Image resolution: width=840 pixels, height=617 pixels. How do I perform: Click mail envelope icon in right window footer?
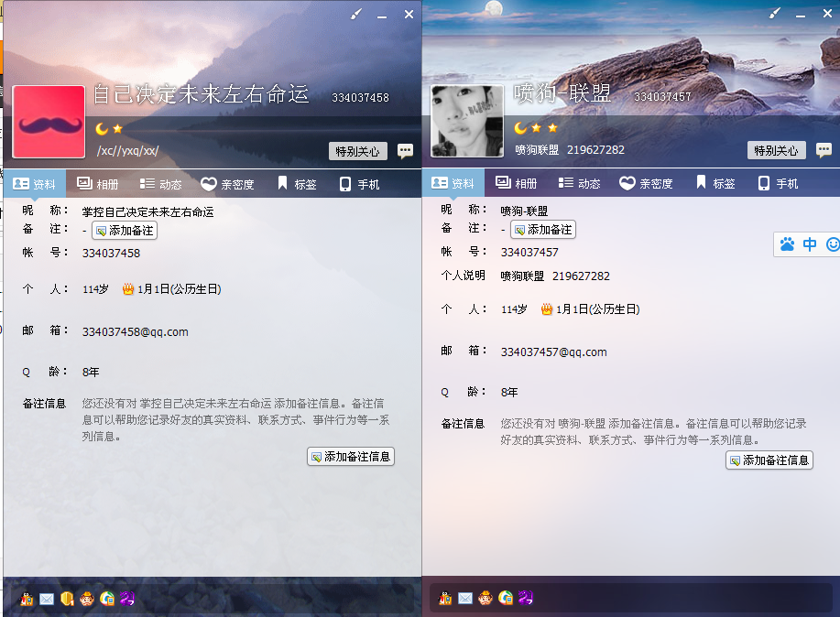[465, 599]
